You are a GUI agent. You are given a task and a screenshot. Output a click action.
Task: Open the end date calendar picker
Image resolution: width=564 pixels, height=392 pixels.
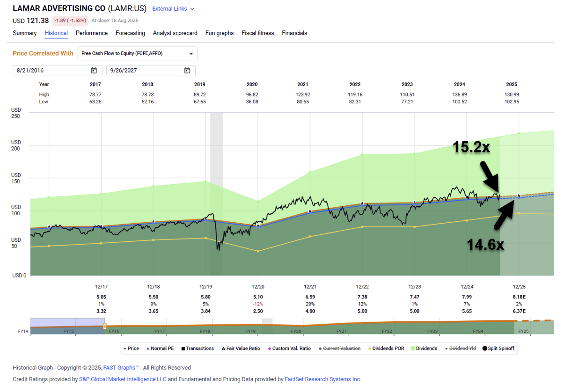pos(187,71)
